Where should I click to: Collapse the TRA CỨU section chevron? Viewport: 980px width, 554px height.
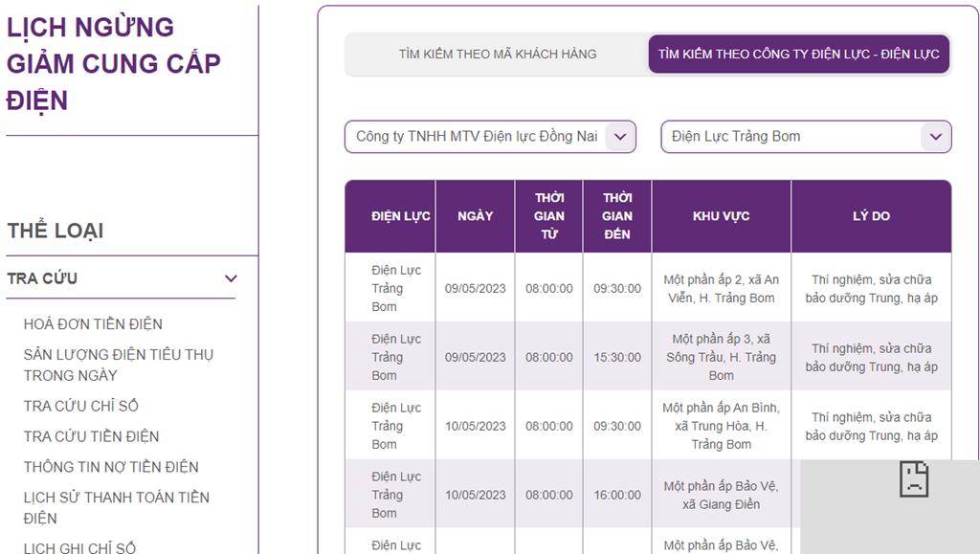pos(230,278)
